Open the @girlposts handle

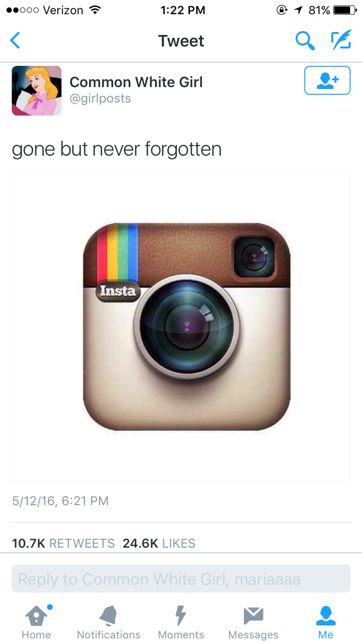(x=100, y=98)
